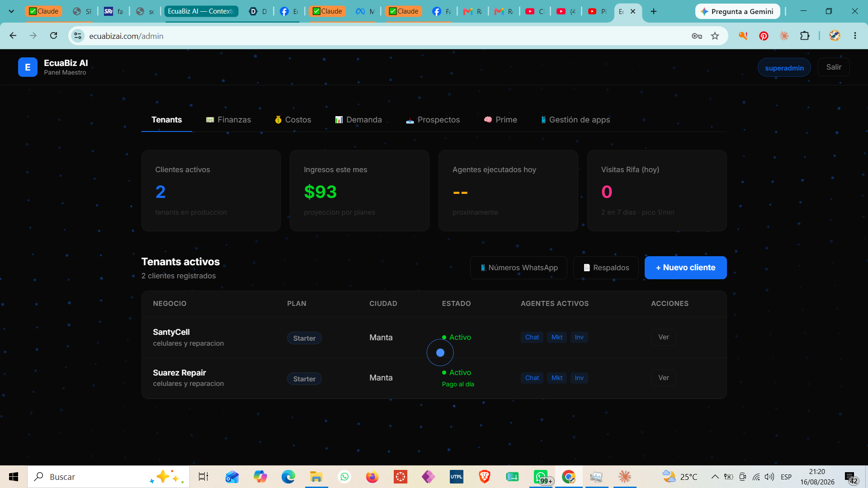Open the Windows Start menu
The height and width of the screenshot is (488, 868).
[x=14, y=477]
